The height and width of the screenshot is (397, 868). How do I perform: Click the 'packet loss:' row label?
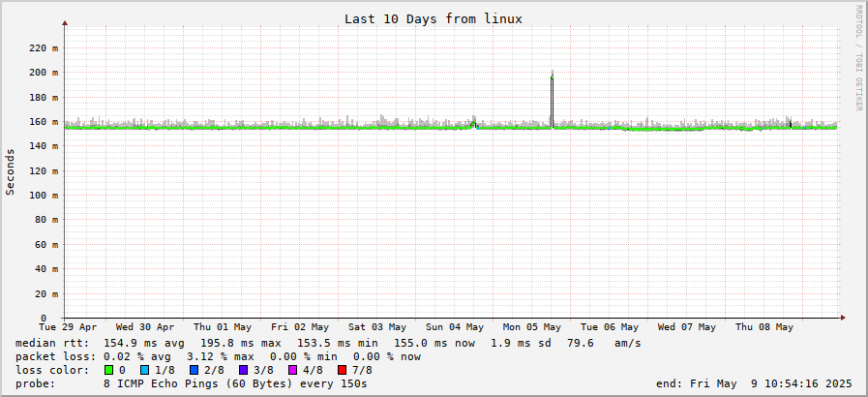[x=56, y=356]
